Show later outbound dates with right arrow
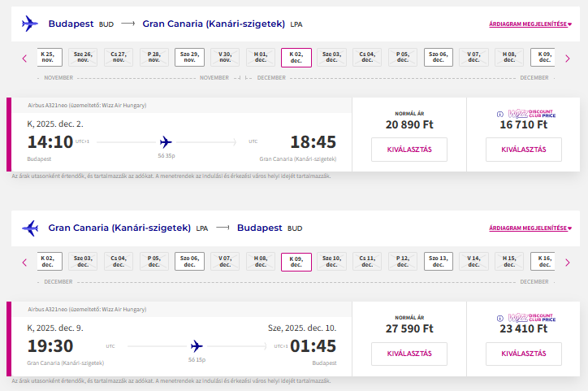 pyautogui.click(x=568, y=59)
